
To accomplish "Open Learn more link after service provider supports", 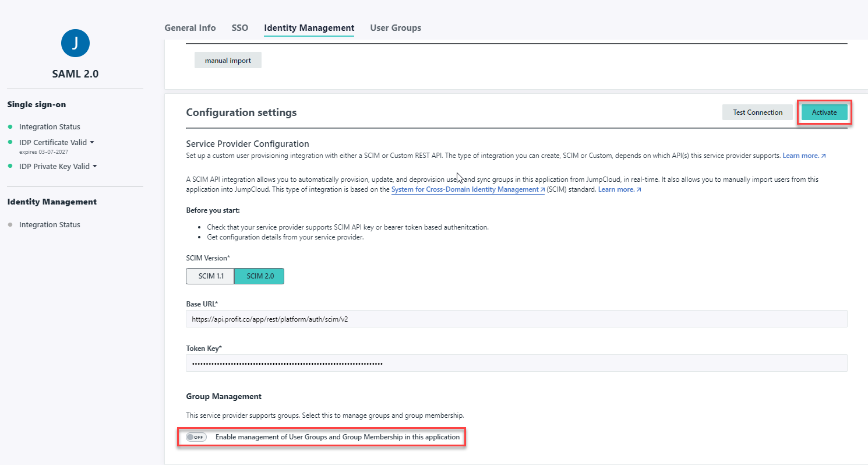I will [804, 156].
